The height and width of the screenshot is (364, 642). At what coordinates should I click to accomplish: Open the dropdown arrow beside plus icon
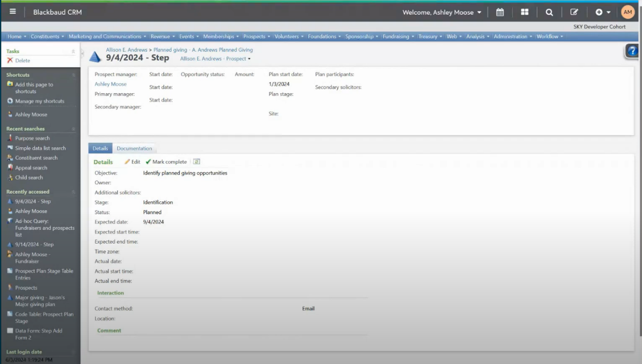pyautogui.click(x=609, y=12)
